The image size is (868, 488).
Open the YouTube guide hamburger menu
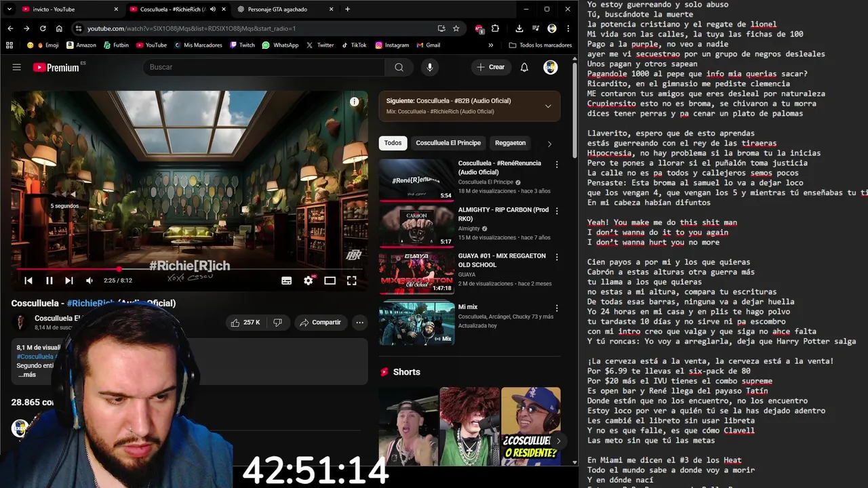point(17,67)
